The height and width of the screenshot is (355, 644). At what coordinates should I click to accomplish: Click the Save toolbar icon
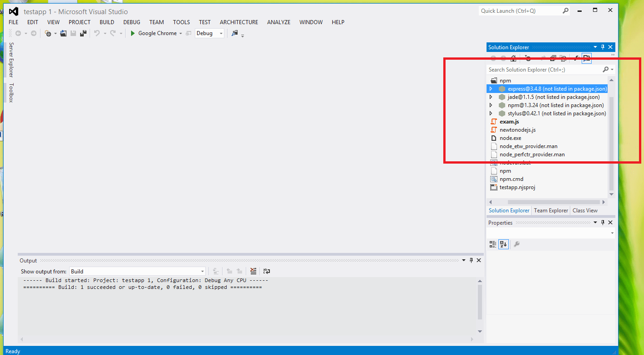73,33
